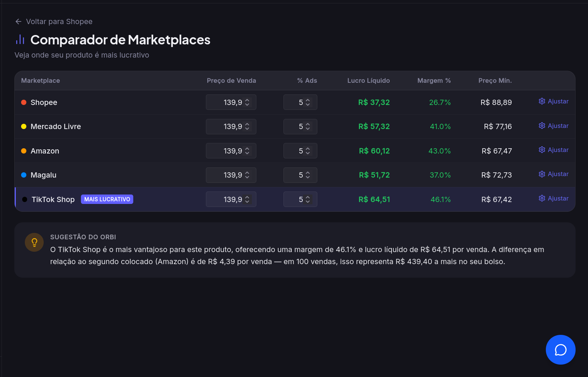Select the Shopee marketplace name

click(44, 102)
